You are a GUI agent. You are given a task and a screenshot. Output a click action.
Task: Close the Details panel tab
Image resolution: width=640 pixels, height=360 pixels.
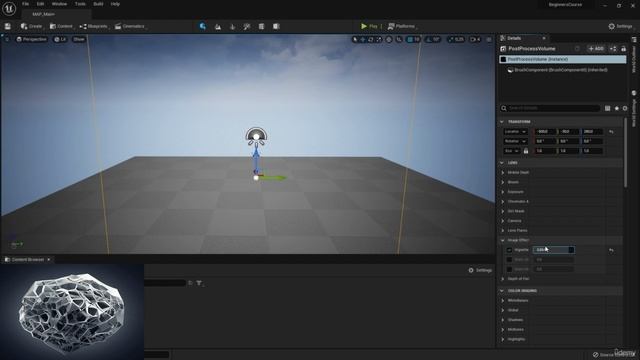pyautogui.click(x=544, y=38)
